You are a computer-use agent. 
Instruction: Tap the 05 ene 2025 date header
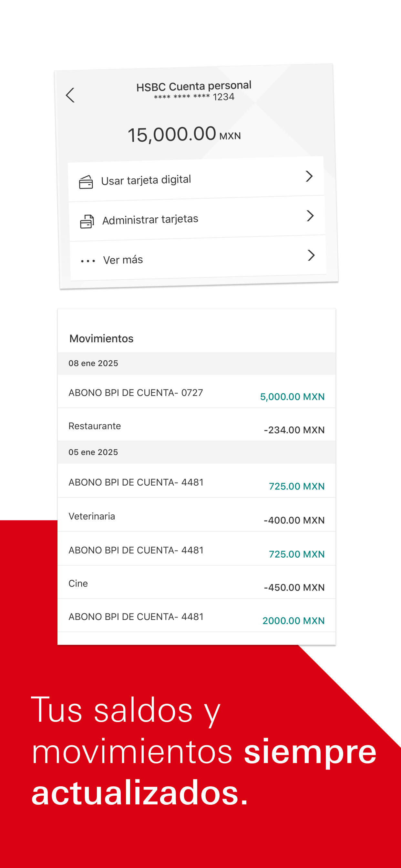pos(196,452)
